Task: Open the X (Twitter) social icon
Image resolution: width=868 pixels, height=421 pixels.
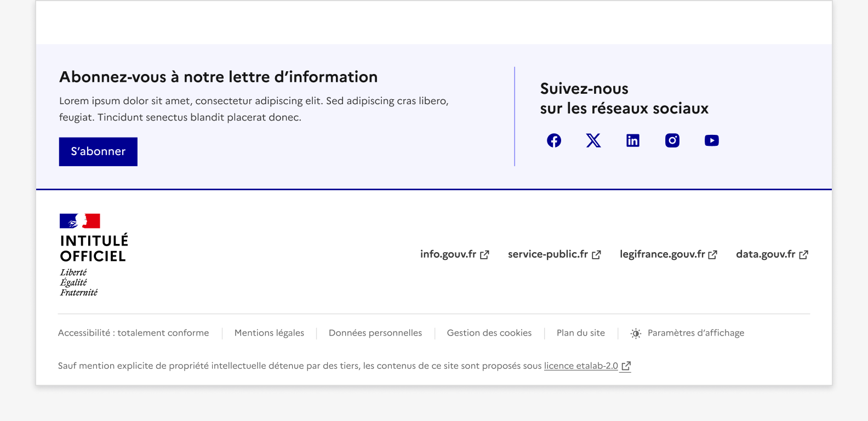Action: pyautogui.click(x=593, y=140)
